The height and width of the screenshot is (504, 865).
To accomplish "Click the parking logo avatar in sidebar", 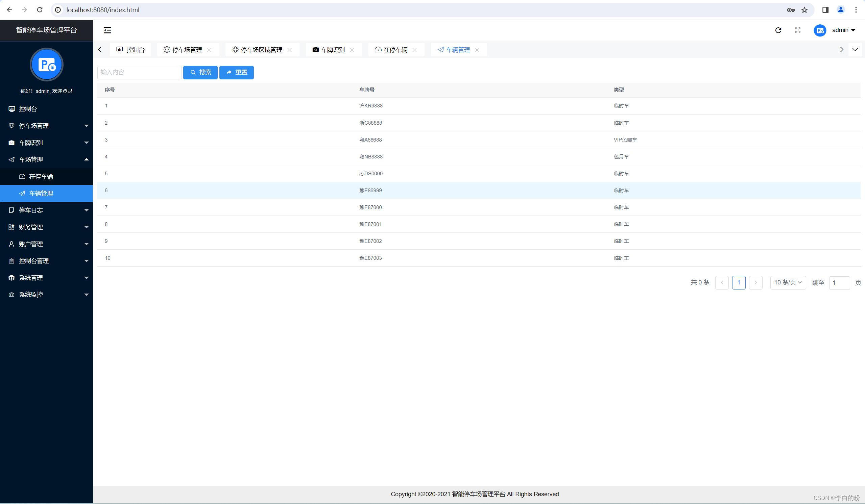I will tap(47, 65).
